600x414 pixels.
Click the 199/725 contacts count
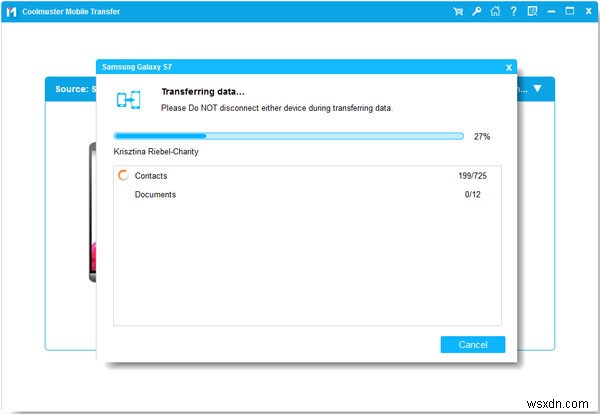pyautogui.click(x=472, y=176)
